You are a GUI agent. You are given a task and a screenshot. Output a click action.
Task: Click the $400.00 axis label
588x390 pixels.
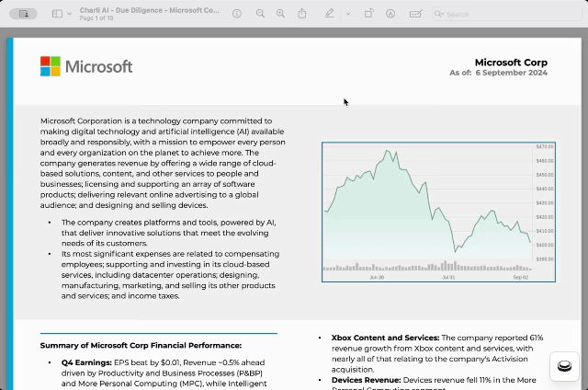point(545,245)
